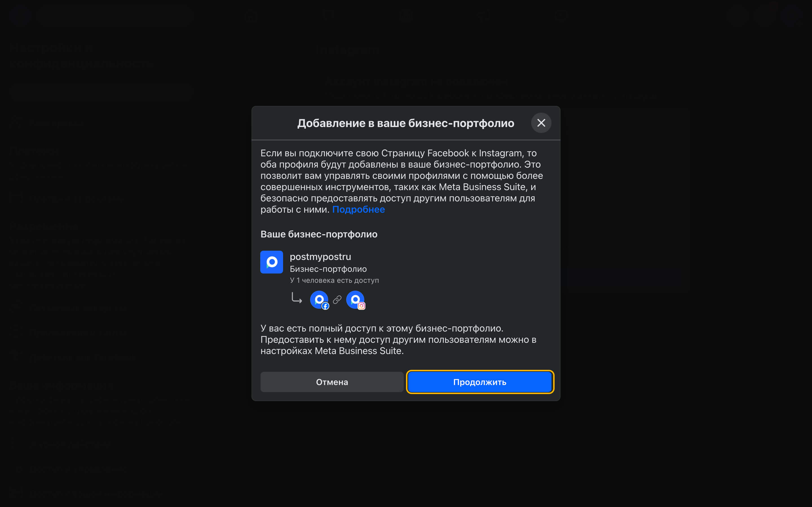
Task: Click the postmypostru portfolio name
Action: pos(320,257)
